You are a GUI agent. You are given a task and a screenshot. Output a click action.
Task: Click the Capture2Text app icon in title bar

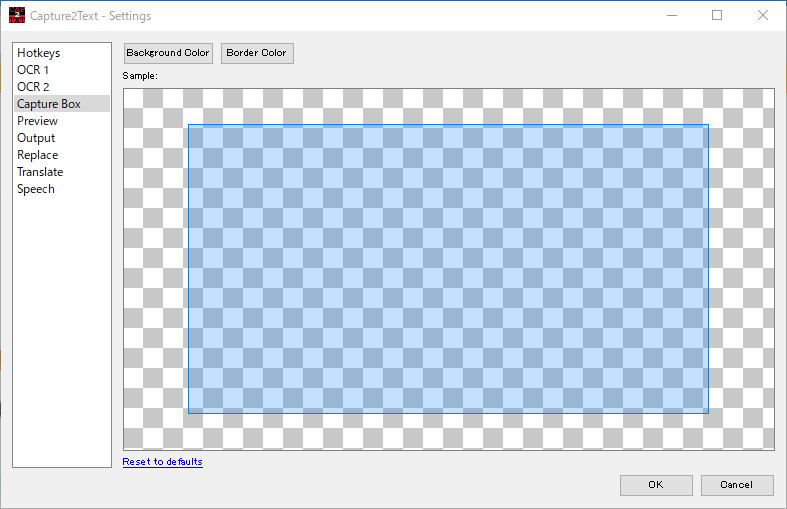(16, 16)
